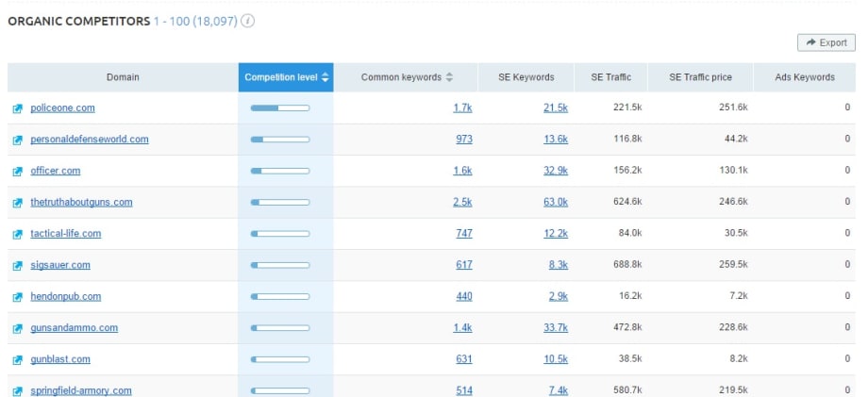Image resolution: width=868 pixels, height=397 pixels.
Task: Sort table by Common keywords column
Action: [x=407, y=77]
